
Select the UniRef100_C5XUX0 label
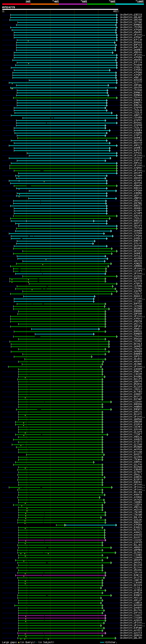click(131, 337)
